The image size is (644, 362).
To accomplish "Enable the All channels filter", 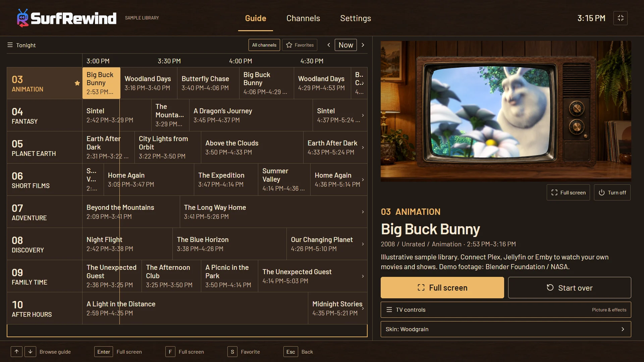I will point(264,45).
